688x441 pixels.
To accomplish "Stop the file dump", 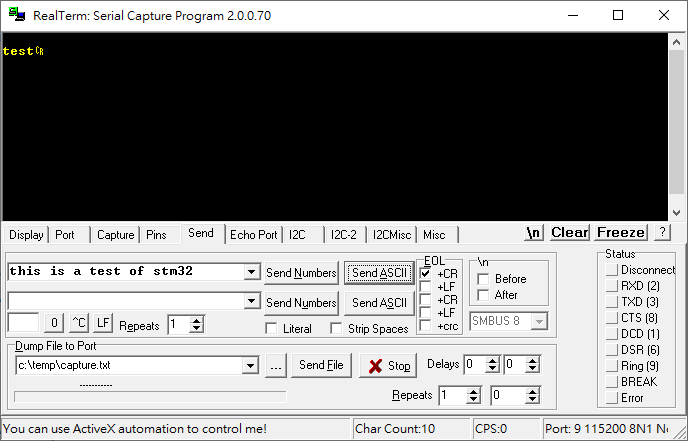I will point(388,366).
